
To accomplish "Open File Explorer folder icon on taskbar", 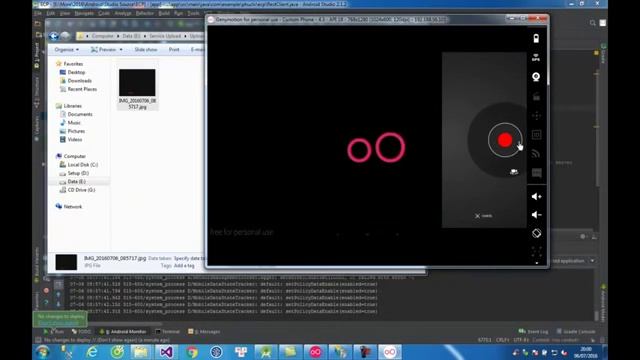I will point(141,352).
